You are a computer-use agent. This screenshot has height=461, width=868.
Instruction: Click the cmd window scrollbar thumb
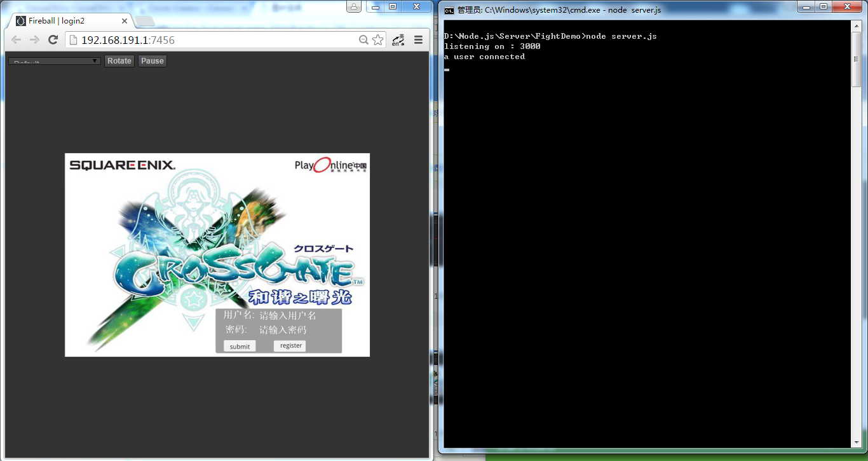[x=856, y=58]
